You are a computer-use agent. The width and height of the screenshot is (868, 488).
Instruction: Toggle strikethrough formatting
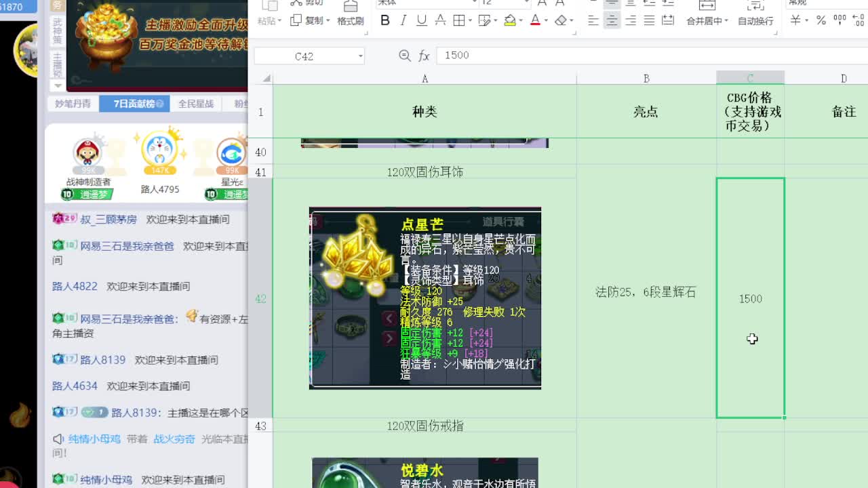(440, 21)
